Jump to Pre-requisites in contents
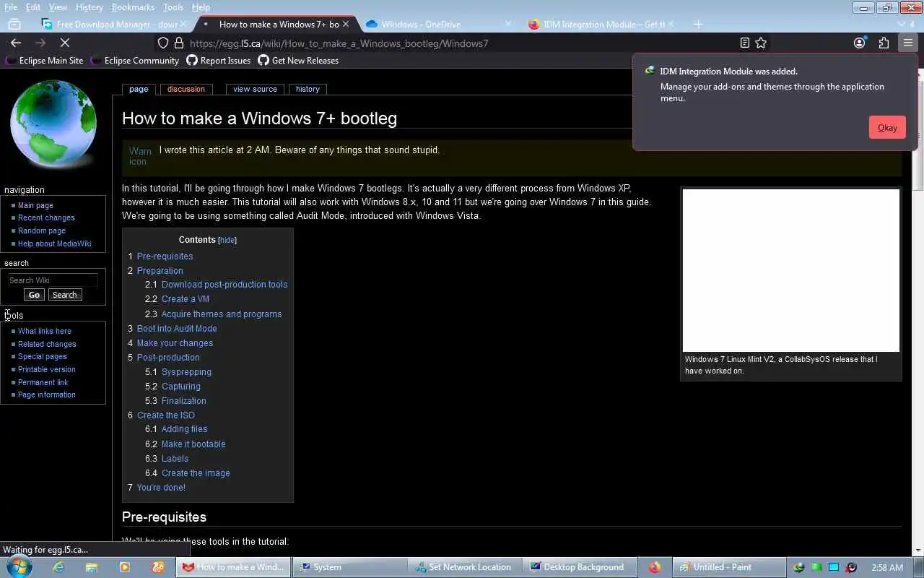The image size is (924, 578). coord(165,256)
